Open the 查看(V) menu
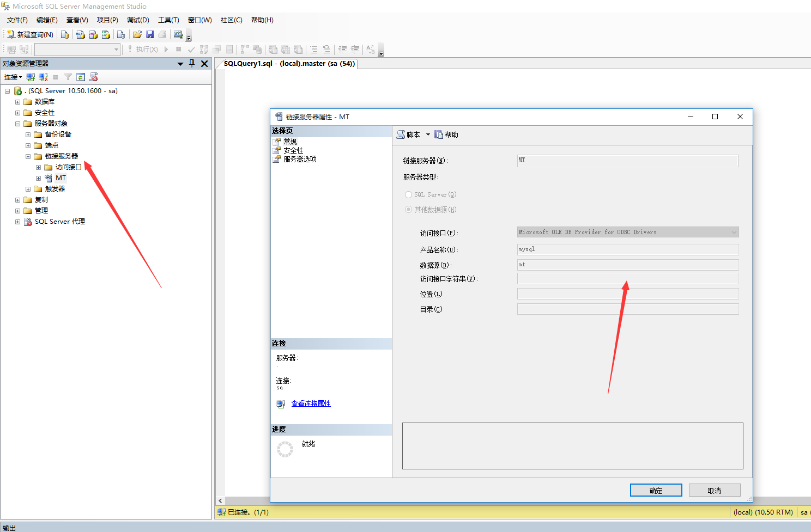This screenshot has height=532, width=811. [x=77, y=20]
